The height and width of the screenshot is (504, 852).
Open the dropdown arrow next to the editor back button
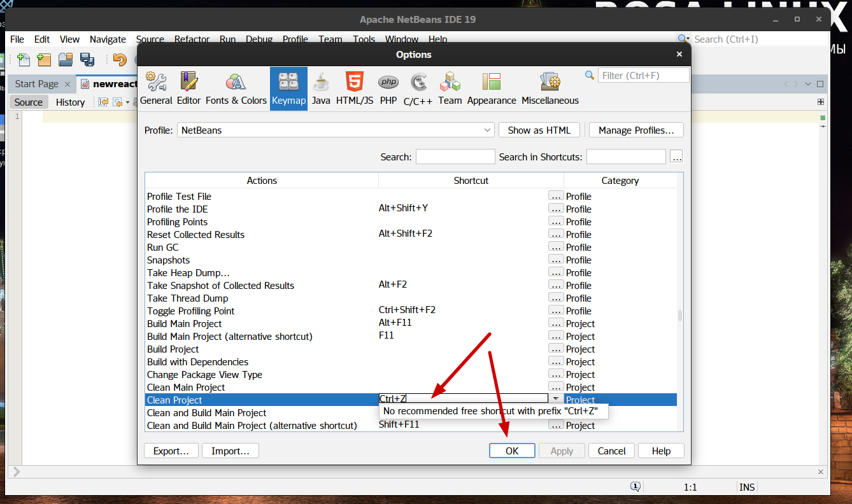[x=127, y=102]
